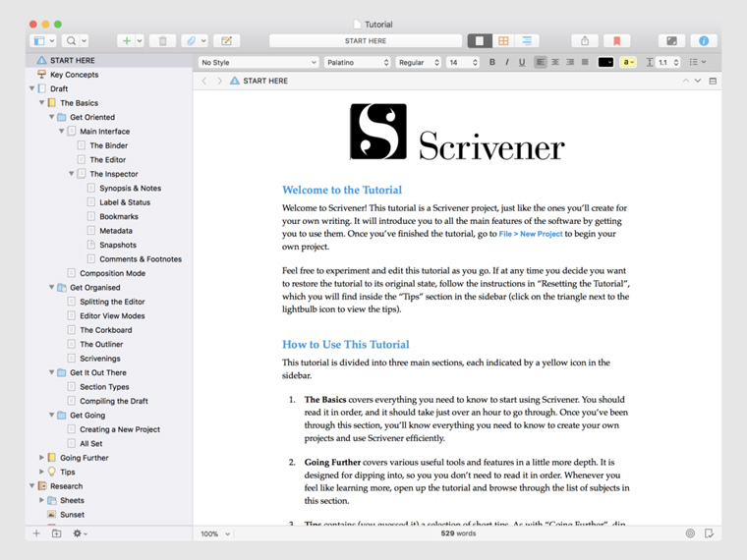This screenshot has width=747, height=560.
Task: Click the Trash icon in toolbar
Action: click(162, 41)
